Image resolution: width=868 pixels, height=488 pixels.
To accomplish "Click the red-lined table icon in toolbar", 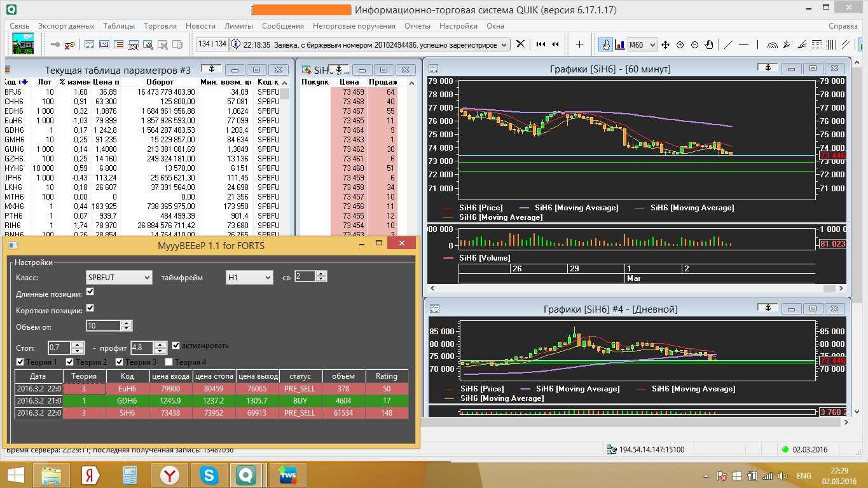I will point(118,44).
